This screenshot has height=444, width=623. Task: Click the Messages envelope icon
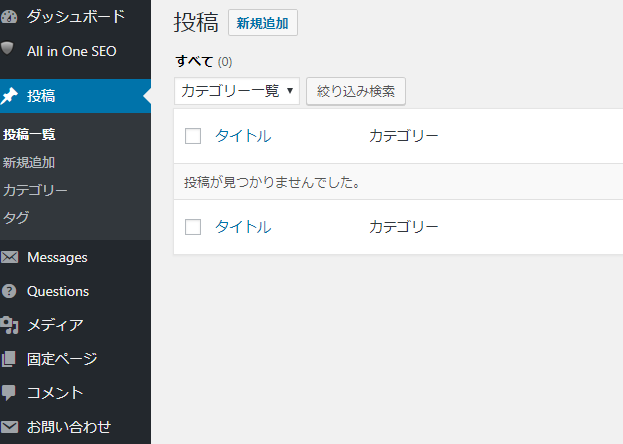10,257
